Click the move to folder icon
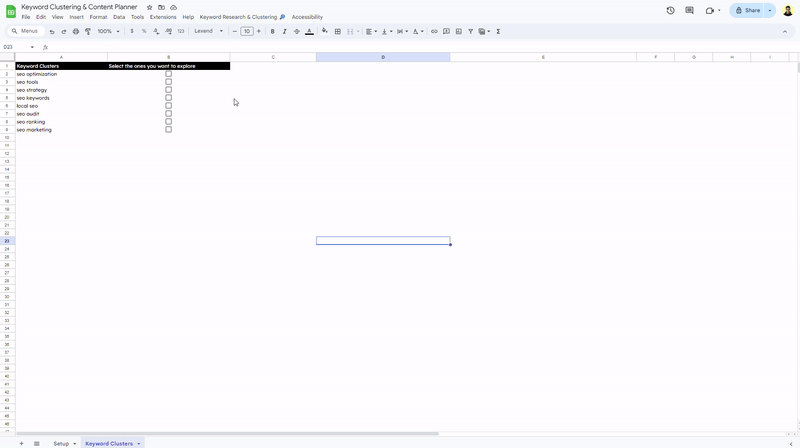The height and width of the screenshot is (448, 800). pyautogui.click(x=161, y=8)
